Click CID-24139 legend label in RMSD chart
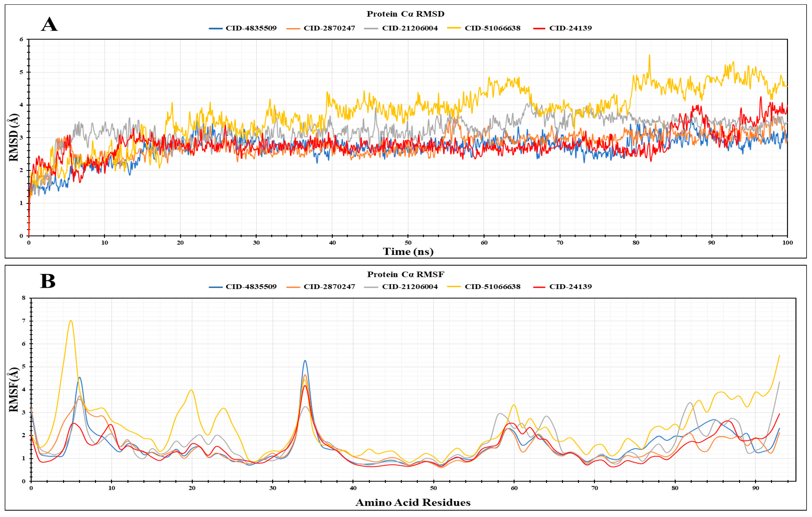This screenshot has height=517, width=812. (x=570, y=28)
